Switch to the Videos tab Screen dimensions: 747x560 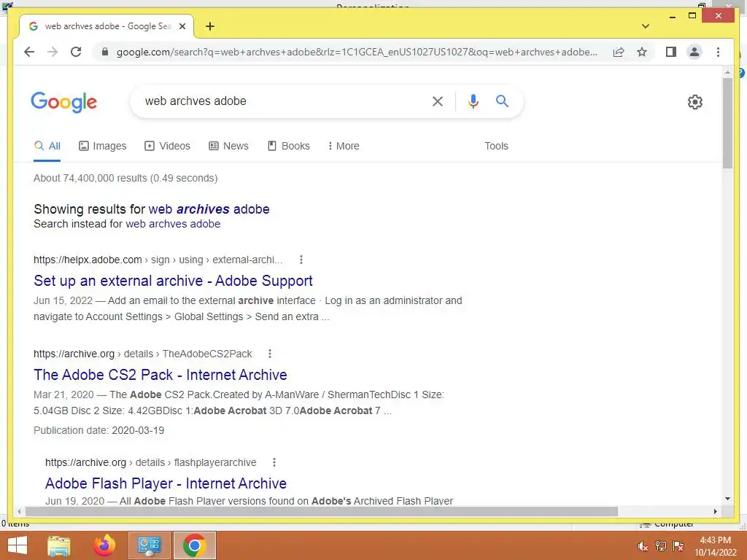167,146
